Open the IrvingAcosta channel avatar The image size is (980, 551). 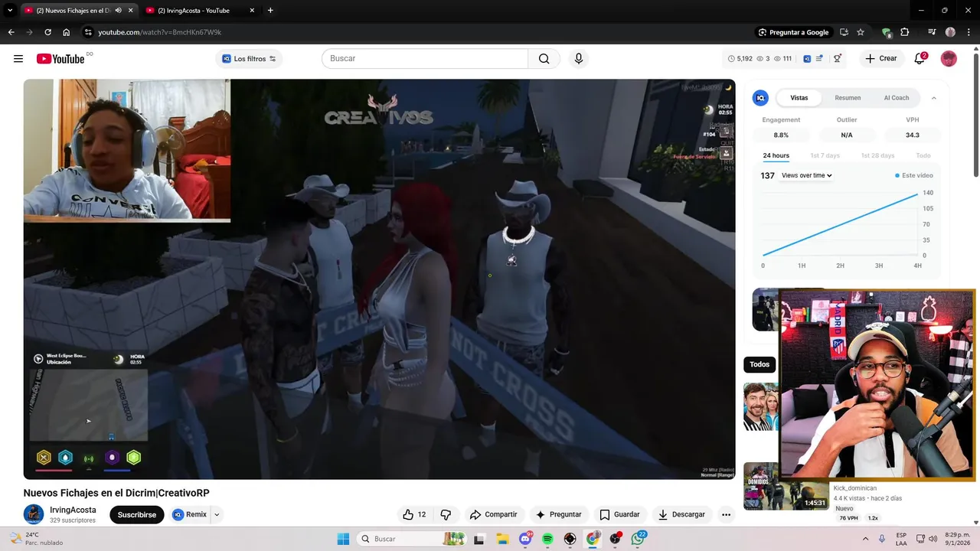[34, 514]
